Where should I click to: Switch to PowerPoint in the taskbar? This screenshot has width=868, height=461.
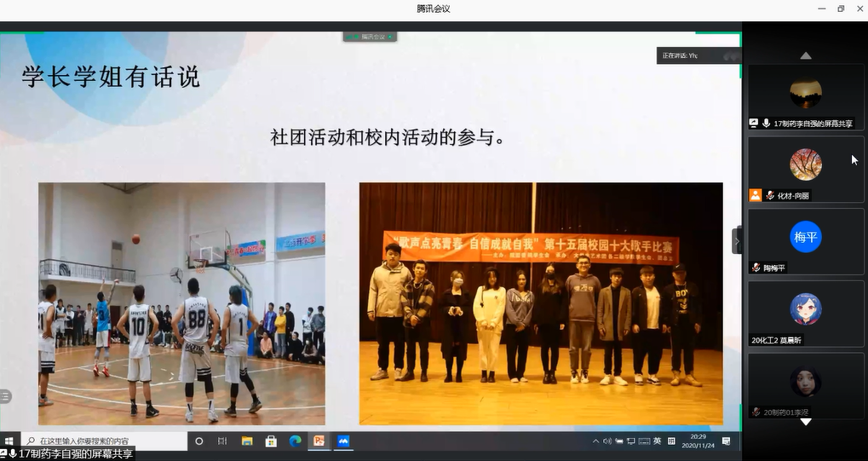tap(319, 441)
